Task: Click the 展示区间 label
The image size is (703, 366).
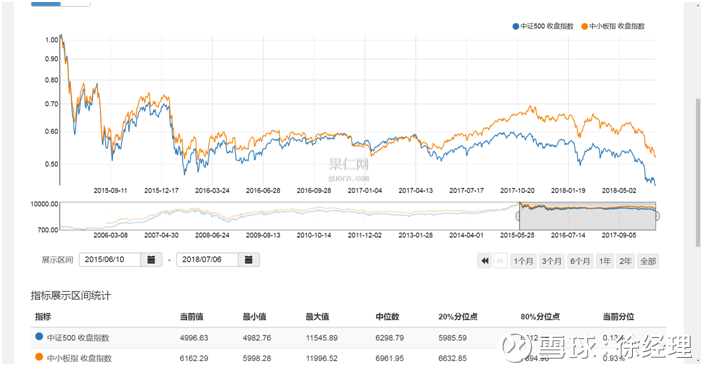Action: click(x=57, y=260)
